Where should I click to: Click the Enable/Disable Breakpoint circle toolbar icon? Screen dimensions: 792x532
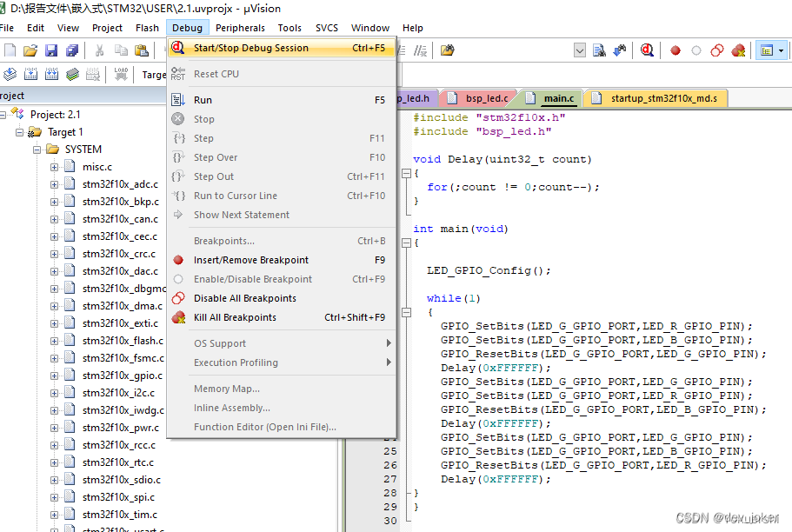click(696, 50)
